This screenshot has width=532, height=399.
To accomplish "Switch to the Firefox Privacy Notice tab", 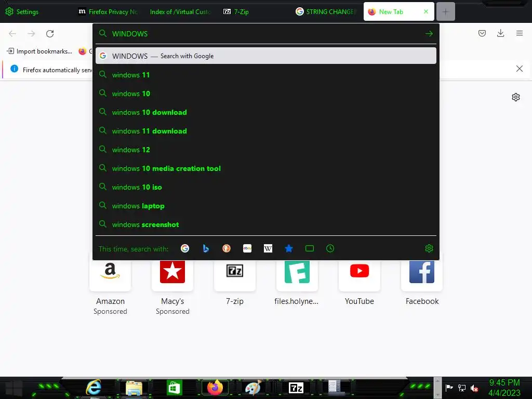I will (x=108, y=11).
